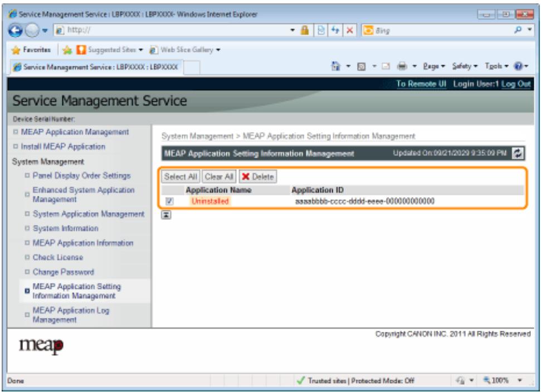Open MEAP Application Setting Information Management link
This screenshot has width=541, height=392.
(76, 291)
